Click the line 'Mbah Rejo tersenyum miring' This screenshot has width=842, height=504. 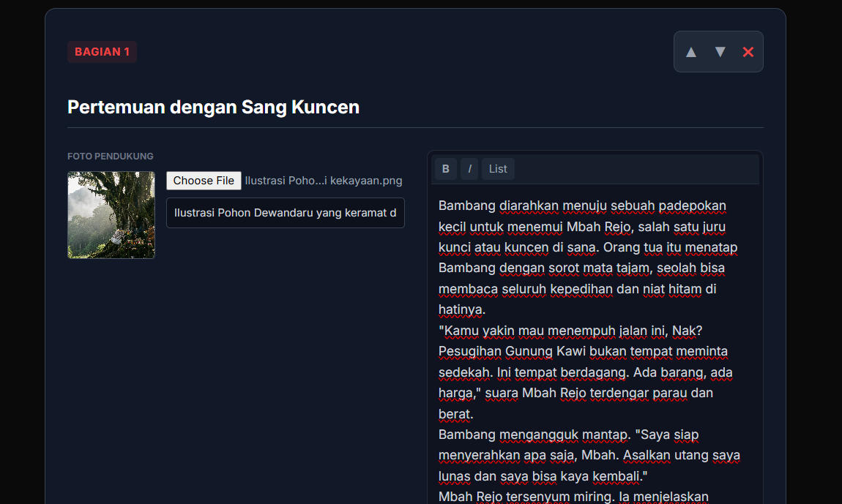pos(527,497)
